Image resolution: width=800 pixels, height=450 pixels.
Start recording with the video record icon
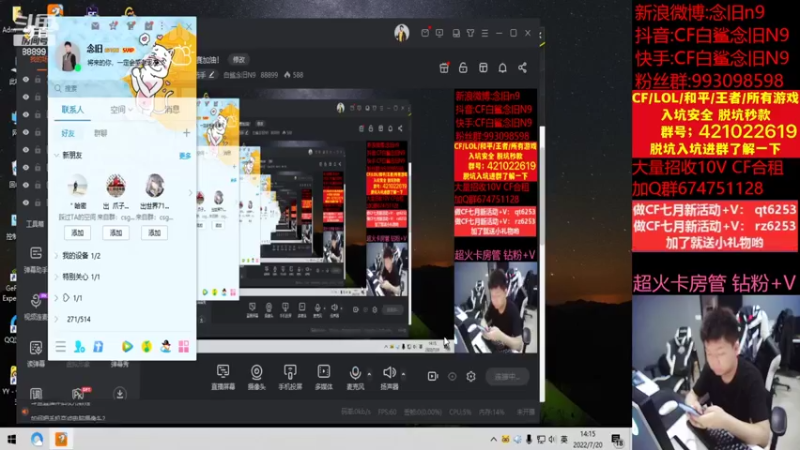[x=433, y=377]
